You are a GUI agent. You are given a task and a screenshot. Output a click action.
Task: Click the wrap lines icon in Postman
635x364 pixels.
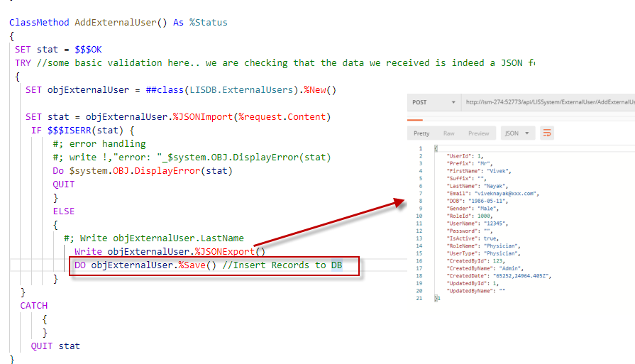[x=547, y=133]
